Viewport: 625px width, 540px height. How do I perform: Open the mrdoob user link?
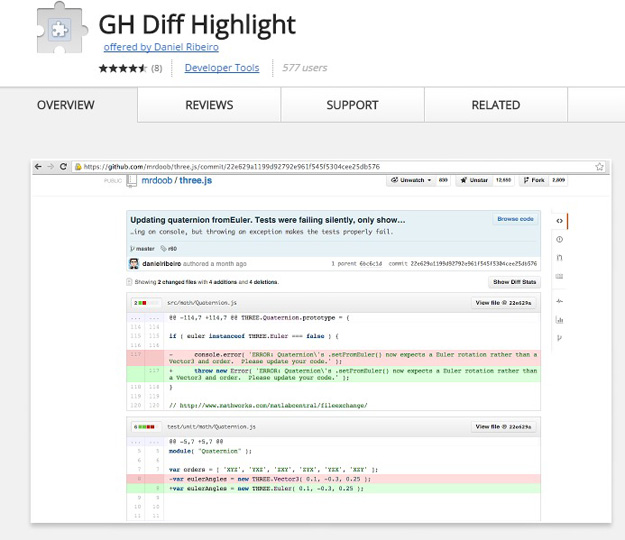tap(157, 181)
